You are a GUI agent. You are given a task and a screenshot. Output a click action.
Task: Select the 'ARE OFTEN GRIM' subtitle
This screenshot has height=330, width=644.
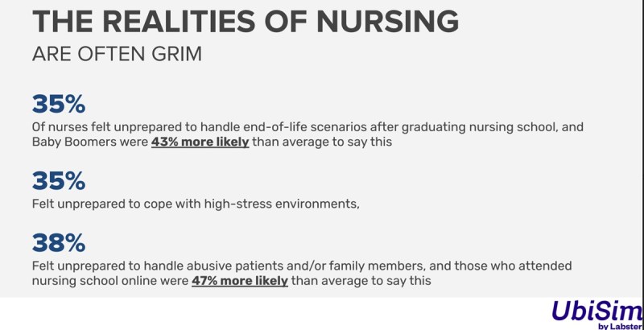[x=117, y=54]
